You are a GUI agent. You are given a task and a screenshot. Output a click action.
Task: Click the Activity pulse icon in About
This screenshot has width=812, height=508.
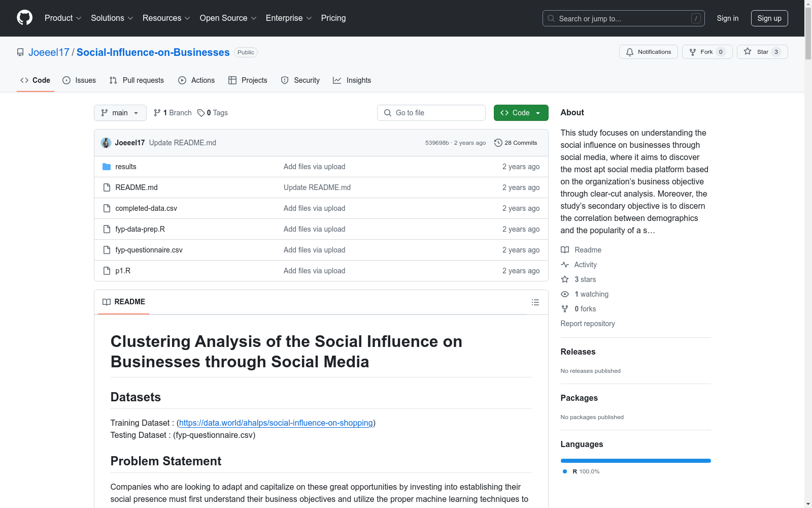click(565, 265)
